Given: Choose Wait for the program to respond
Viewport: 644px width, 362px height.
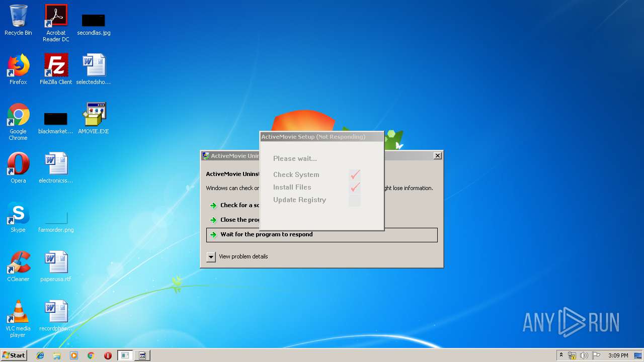Looking at the screenshot, I should pyautogui.click(x=322, y=235).
